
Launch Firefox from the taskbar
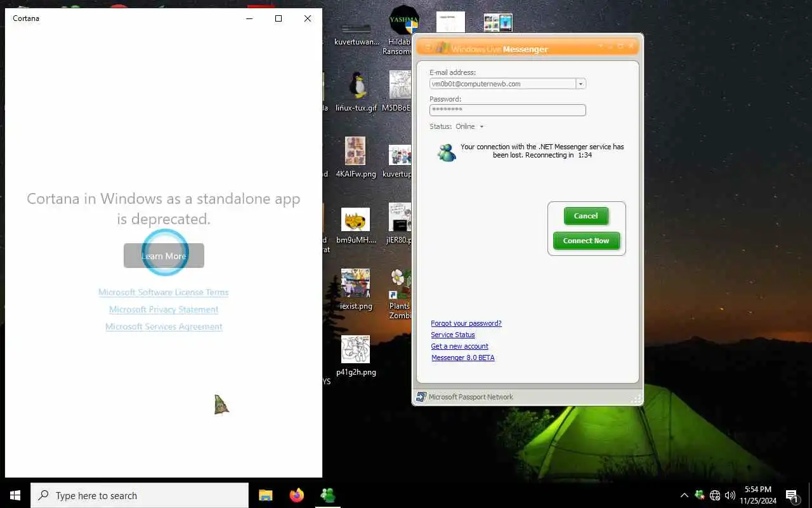296,495
